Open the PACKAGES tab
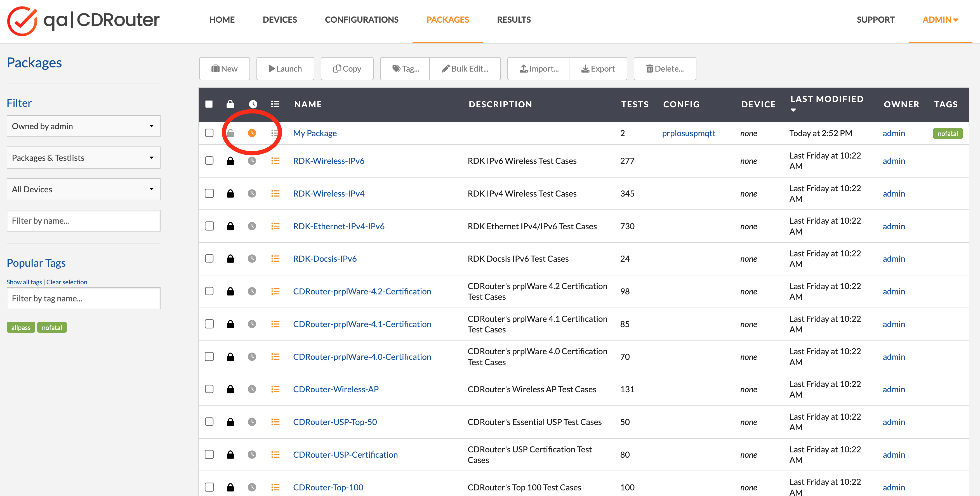 [x=447, y=20]
